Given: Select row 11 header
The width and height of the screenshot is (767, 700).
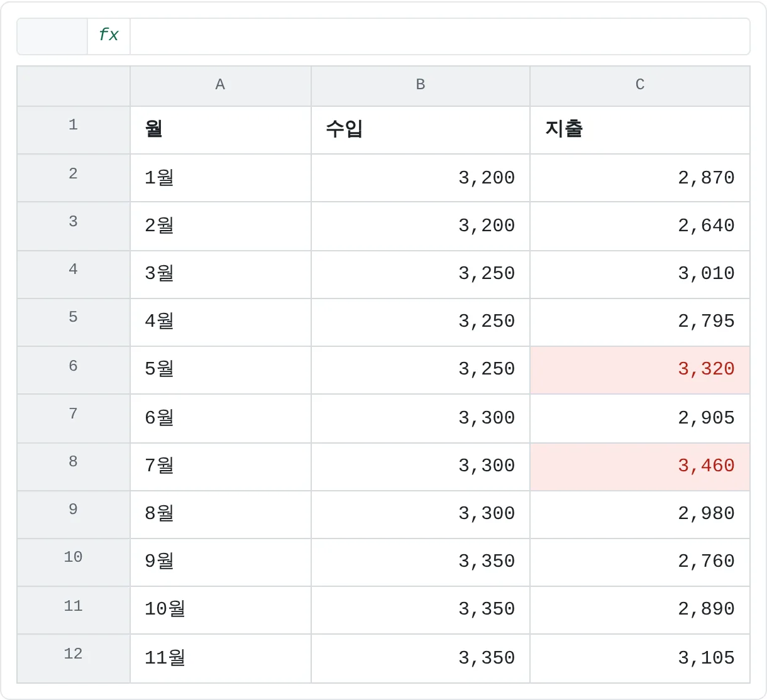Looking at the screenshot, I should click(74, 610).
